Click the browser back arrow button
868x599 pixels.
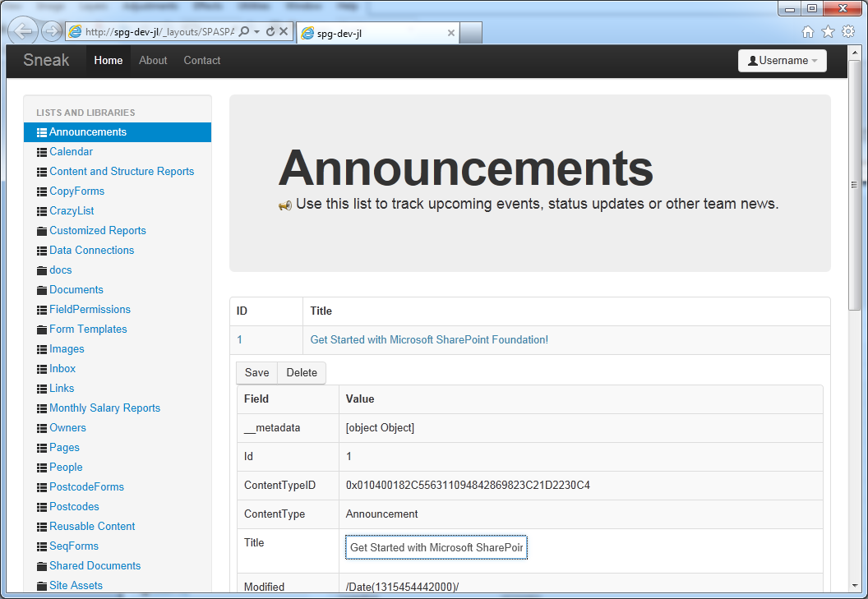coord(24,32)
